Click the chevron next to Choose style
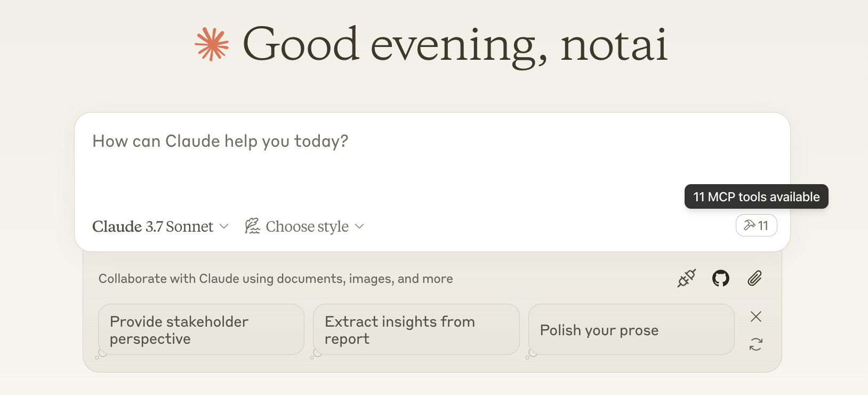This screenshot has height=395, width=868. (x=360, y=226)
